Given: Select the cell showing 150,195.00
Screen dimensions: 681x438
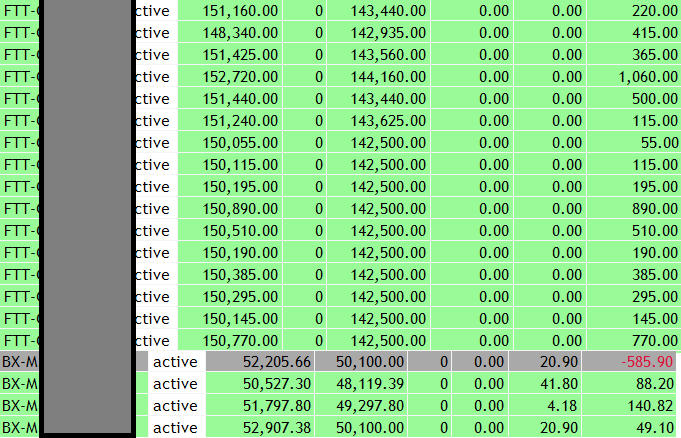Looking at the screenshot, I should pos(230,187).
